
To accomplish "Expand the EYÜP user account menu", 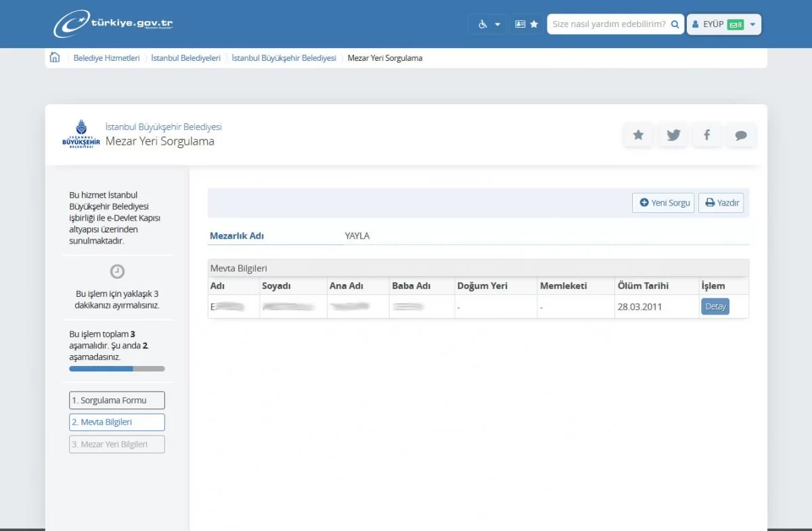I will (x=723, y=24).
